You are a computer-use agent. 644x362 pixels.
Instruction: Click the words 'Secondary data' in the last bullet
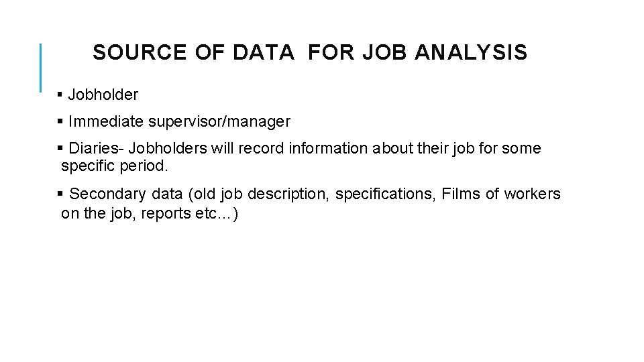click(x=125, y=194)
